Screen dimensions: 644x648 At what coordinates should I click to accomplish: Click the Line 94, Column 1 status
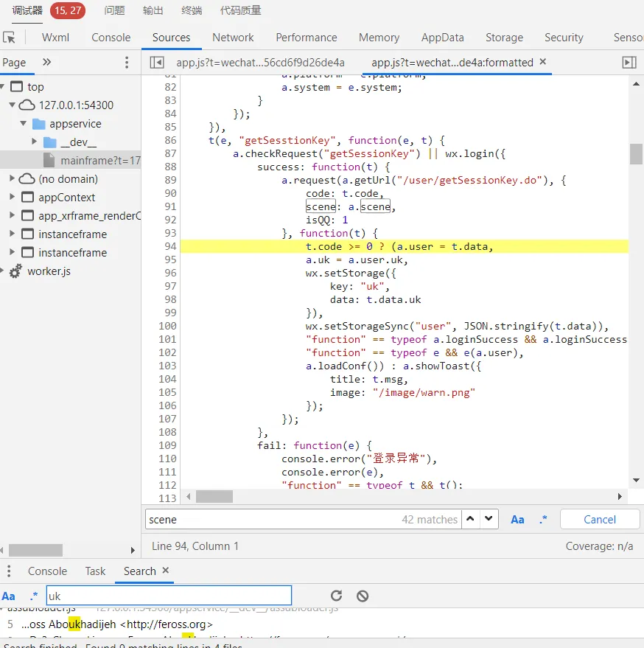coord(195,546)
